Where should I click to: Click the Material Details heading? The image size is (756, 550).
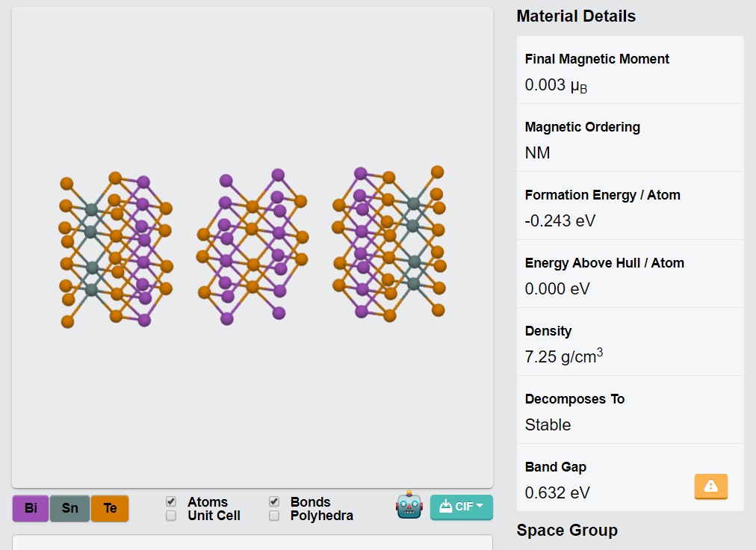click(576, 16)
